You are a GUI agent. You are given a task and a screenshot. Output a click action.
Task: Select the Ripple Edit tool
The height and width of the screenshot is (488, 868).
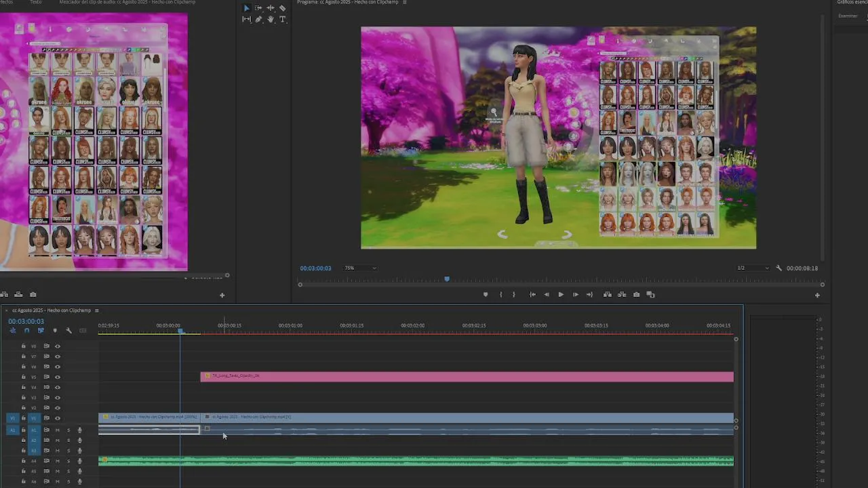(271, 8)
